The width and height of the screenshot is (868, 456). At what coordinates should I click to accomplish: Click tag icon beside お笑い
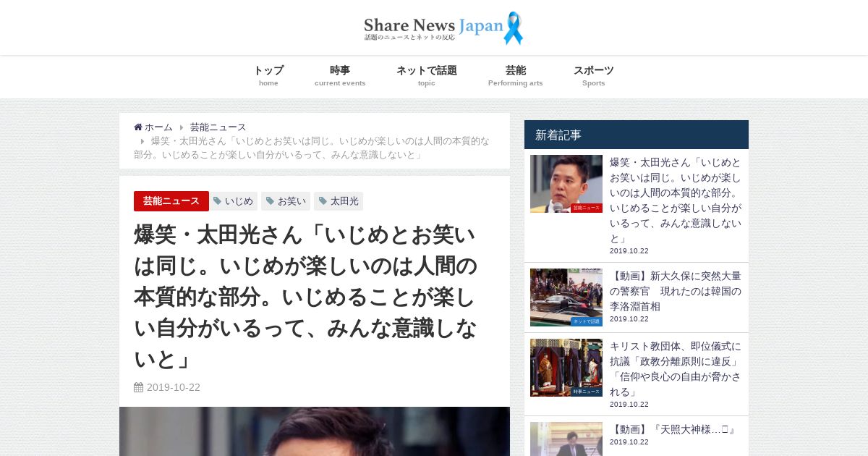(x=271, y=201)
